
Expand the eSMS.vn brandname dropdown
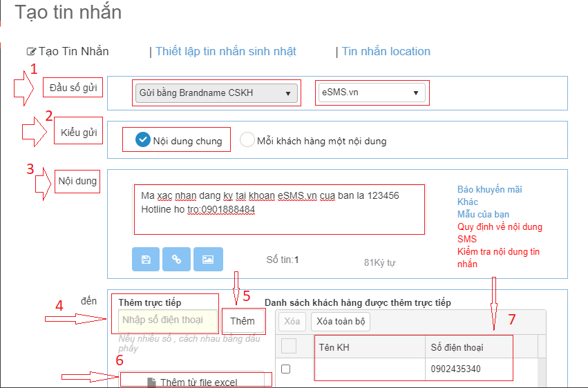[371, 93]
